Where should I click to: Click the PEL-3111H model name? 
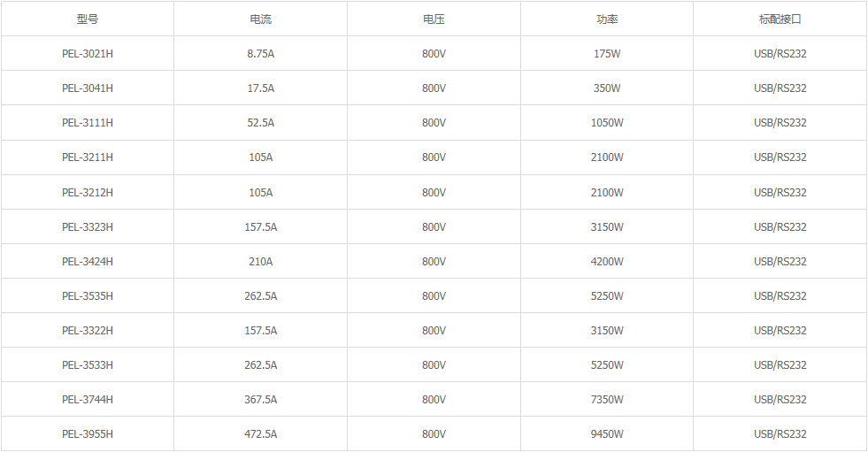88,123
